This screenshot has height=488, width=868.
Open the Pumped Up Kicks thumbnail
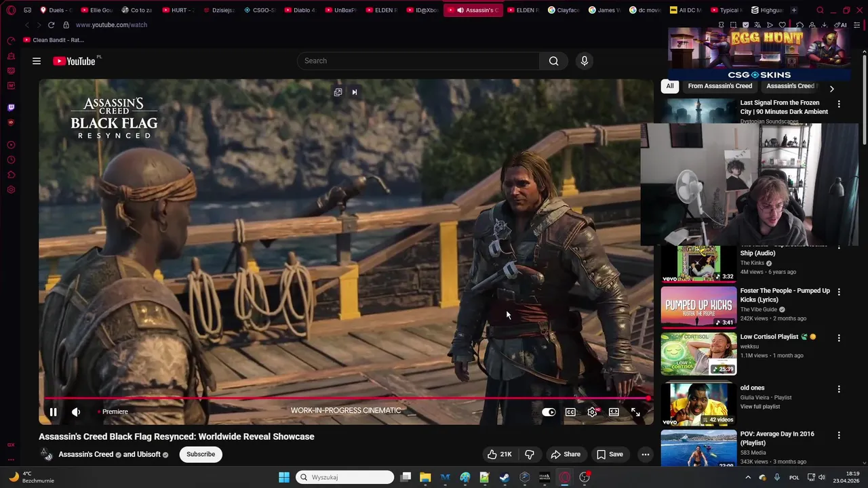698,307
